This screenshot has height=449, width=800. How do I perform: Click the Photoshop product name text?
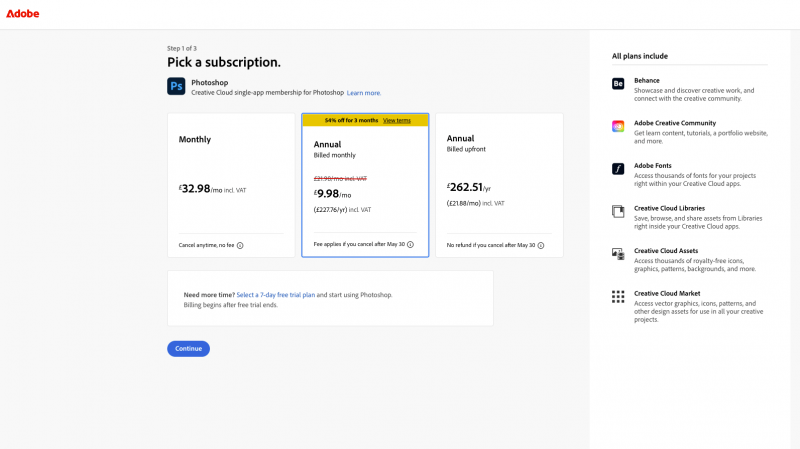210,83
